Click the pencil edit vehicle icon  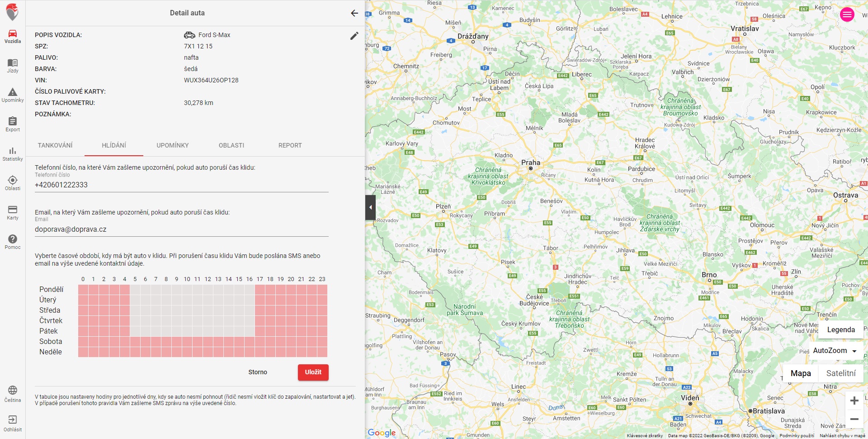point(354,36)
